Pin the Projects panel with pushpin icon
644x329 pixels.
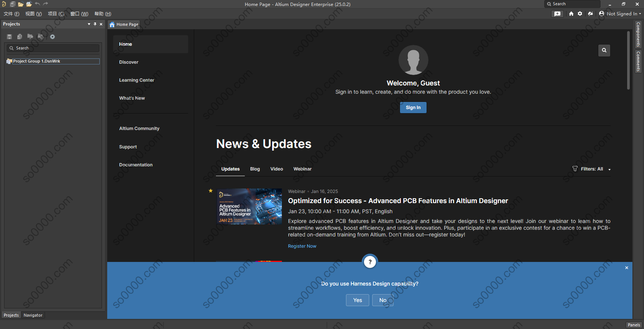tap(95, 24)
